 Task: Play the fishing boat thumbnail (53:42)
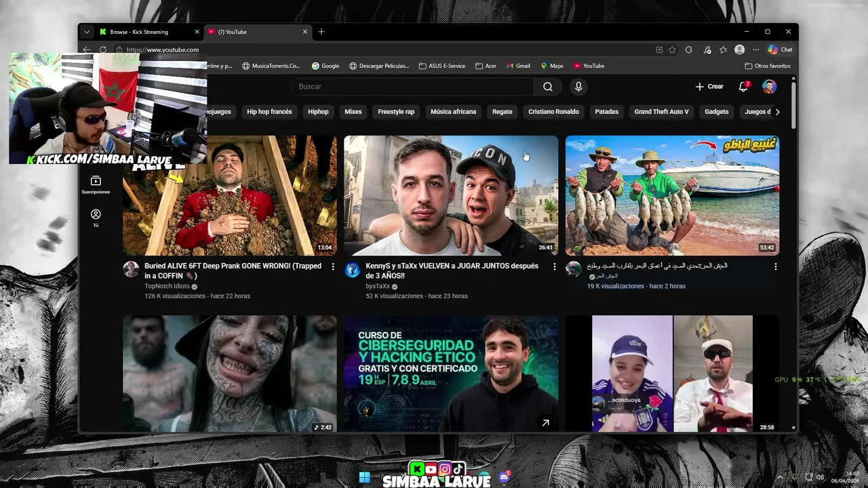[672, 195]
